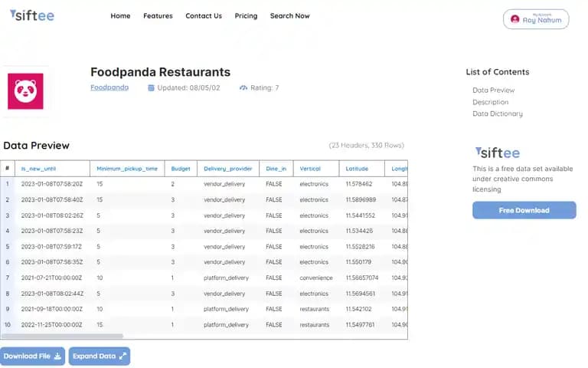Click latitude value 11.578462

click(x=359, y=184)
